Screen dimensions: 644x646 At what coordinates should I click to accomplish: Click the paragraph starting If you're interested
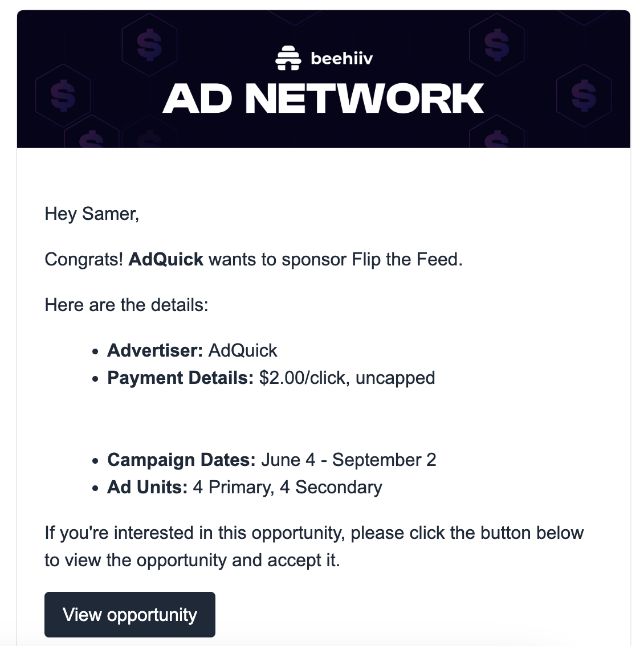click(x=314, y=547)
